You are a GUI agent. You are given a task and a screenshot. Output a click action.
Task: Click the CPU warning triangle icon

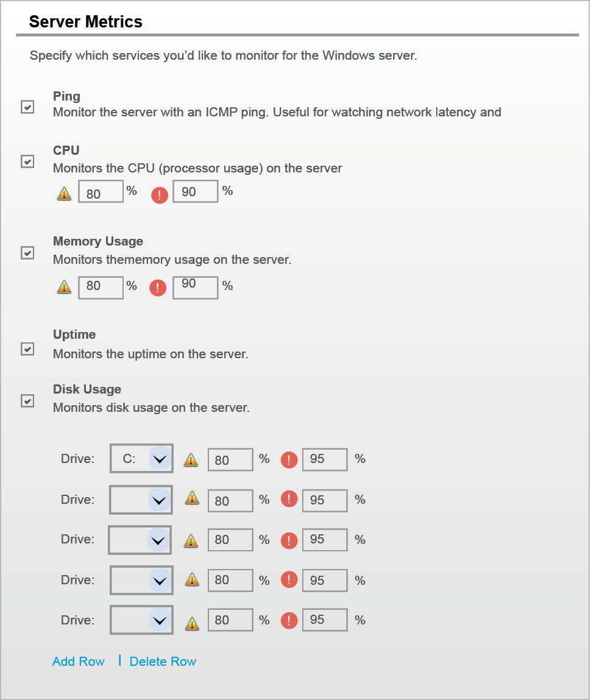pos(64,194)
